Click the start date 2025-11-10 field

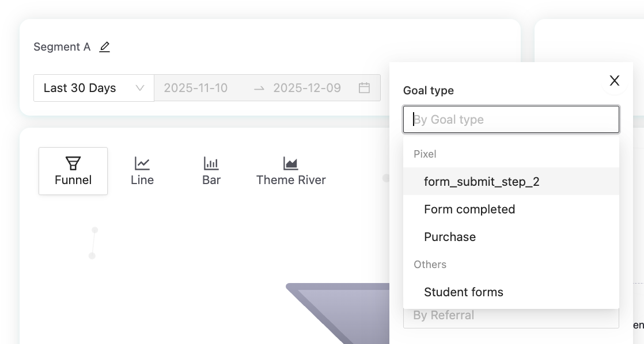tap(196, 88)
